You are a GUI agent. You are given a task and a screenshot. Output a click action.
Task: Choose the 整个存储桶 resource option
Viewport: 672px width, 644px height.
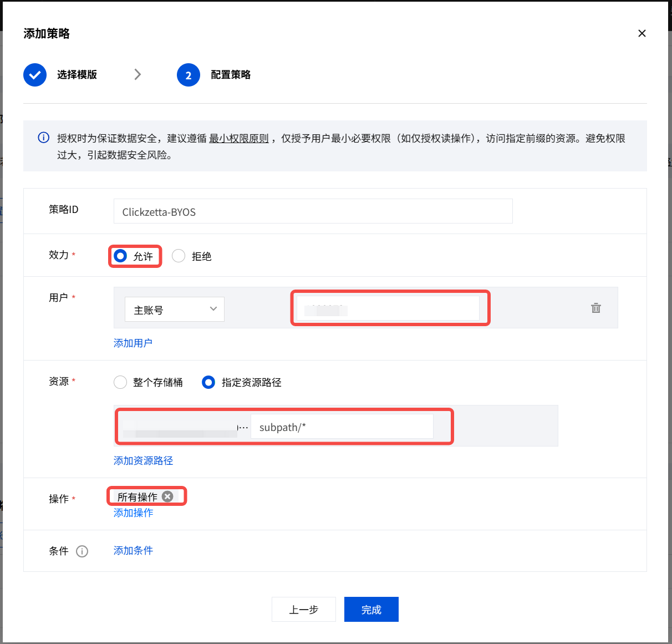point(120,382)
